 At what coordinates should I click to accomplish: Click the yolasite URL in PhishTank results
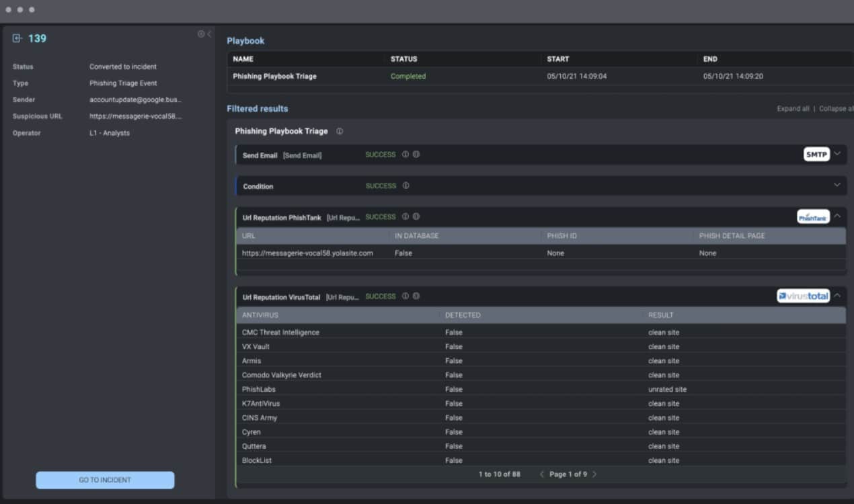[x=307, y=253]
